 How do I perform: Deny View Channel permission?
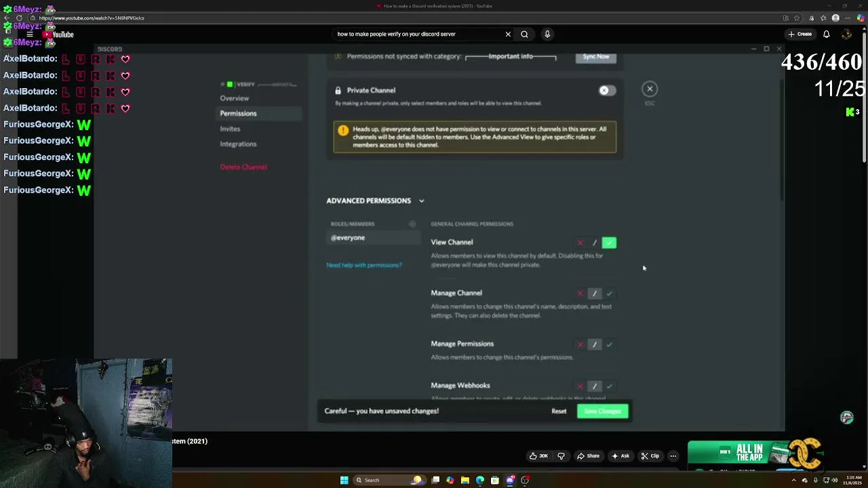point(580,243)
